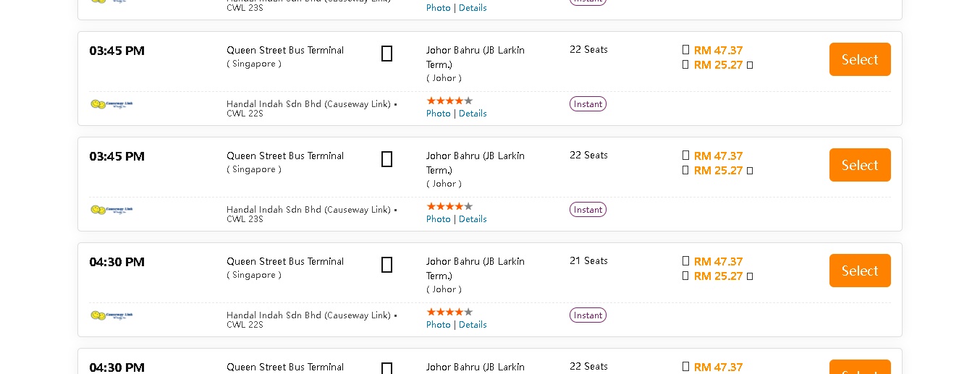Click Causeway Link logo on 03:45 PM CWL 23S trip
This screenshot has height=374, width=980.
click(111, 210)
